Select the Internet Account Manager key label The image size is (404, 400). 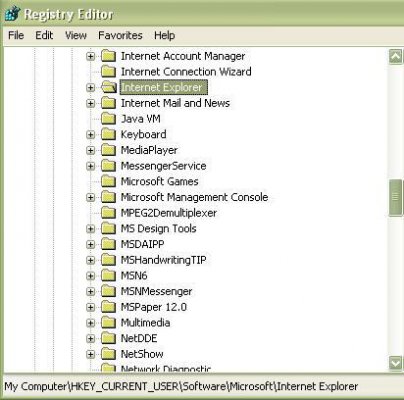183,56
